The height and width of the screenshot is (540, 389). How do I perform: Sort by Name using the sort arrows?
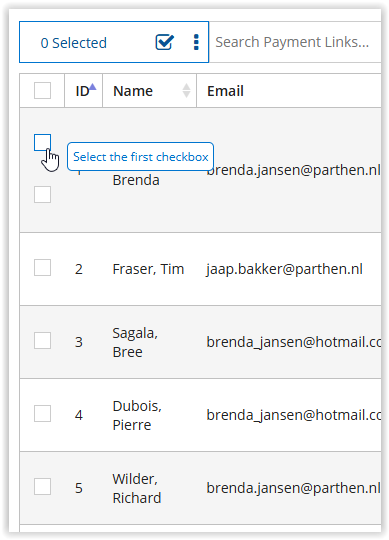pos(186,91)
